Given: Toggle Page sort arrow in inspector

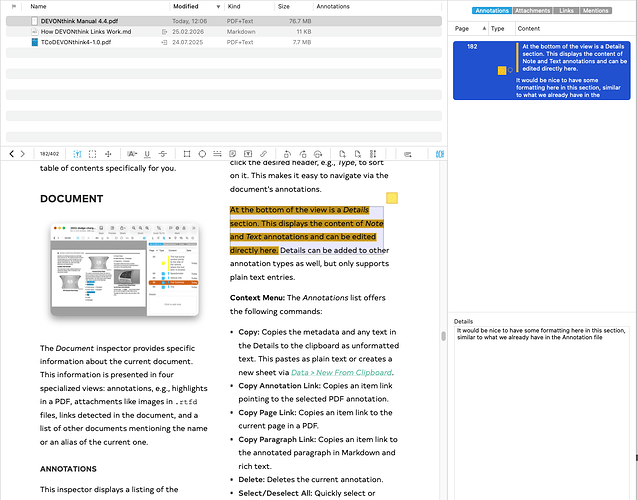Looking at the screenshot, I should point(484,28).
